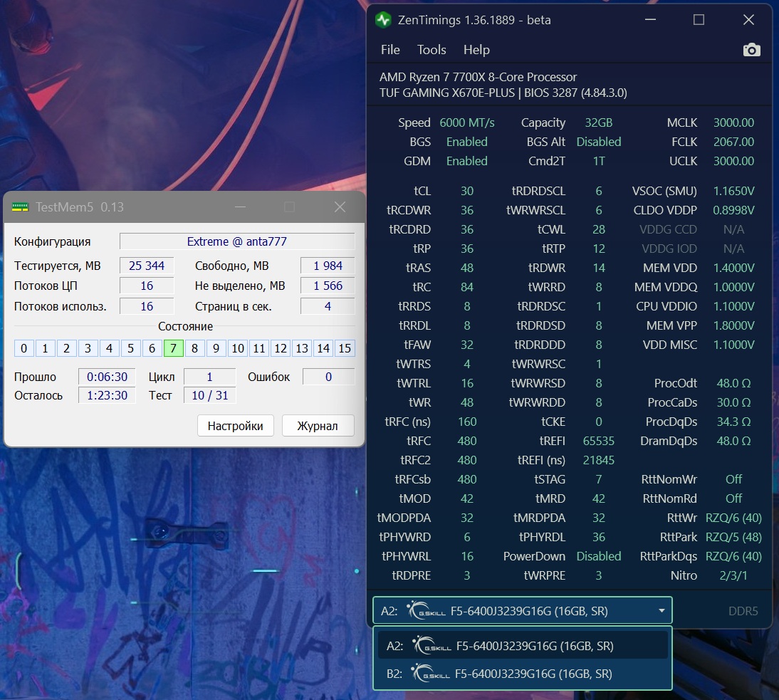779x700 pixels.
Task: Close the ZenTimings window
Action: pos(748,20)
